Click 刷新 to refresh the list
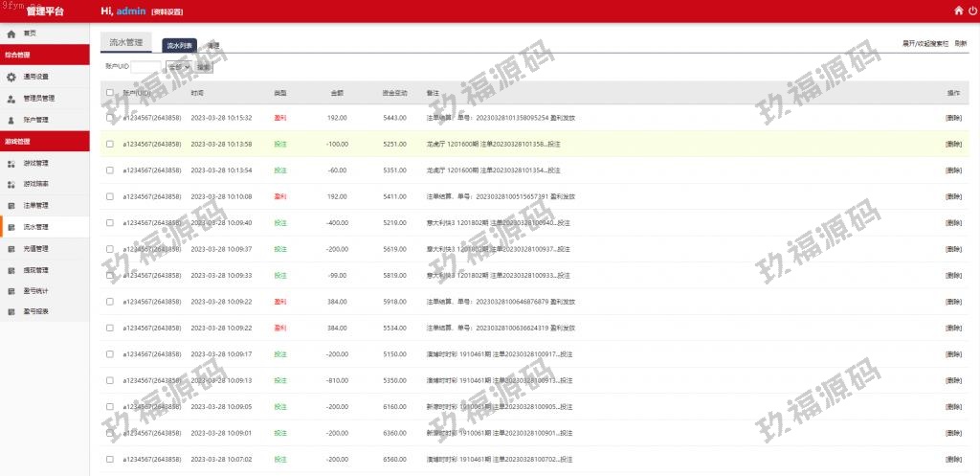The image size is (980, 476). click(x=960, y=44)
